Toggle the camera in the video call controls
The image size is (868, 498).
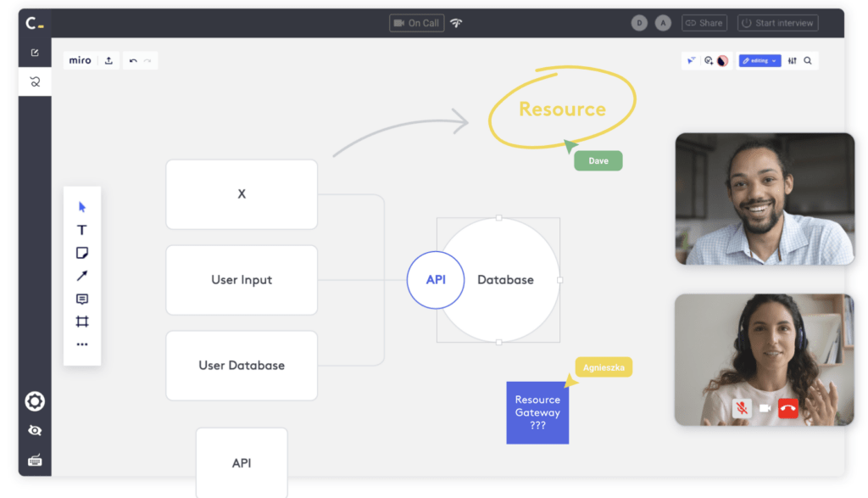tap(764, 408)
